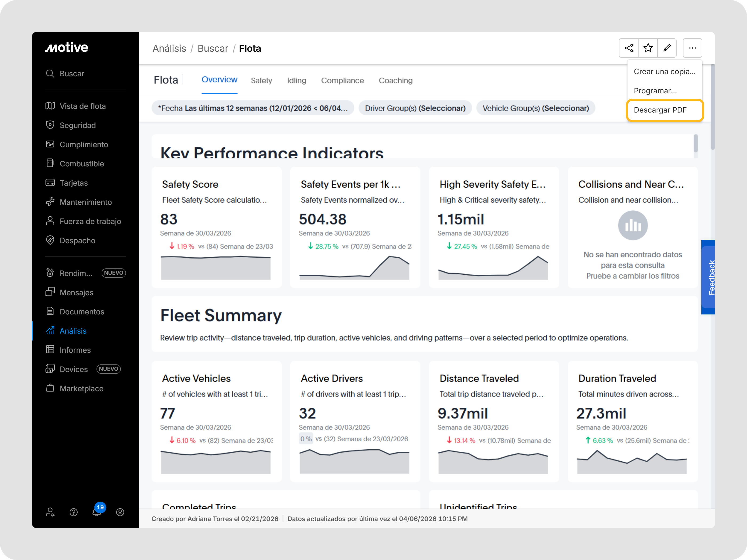Click the Buscar search field in sidebar
Viewport: 747px width, 560px height.
(x=72, y=74)
